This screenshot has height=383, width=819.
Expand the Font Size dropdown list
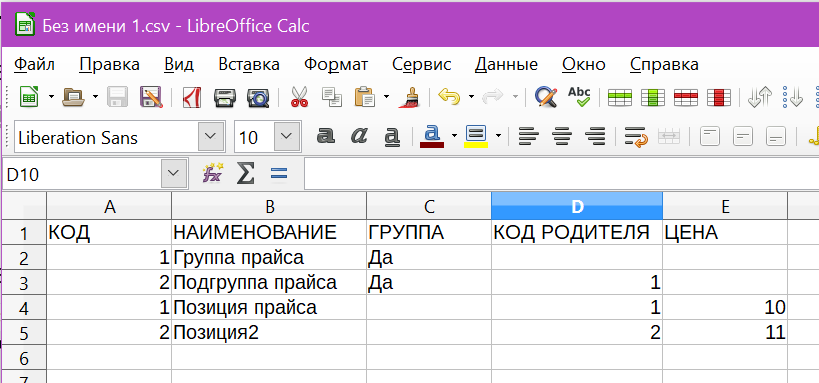tap(287, 137)
